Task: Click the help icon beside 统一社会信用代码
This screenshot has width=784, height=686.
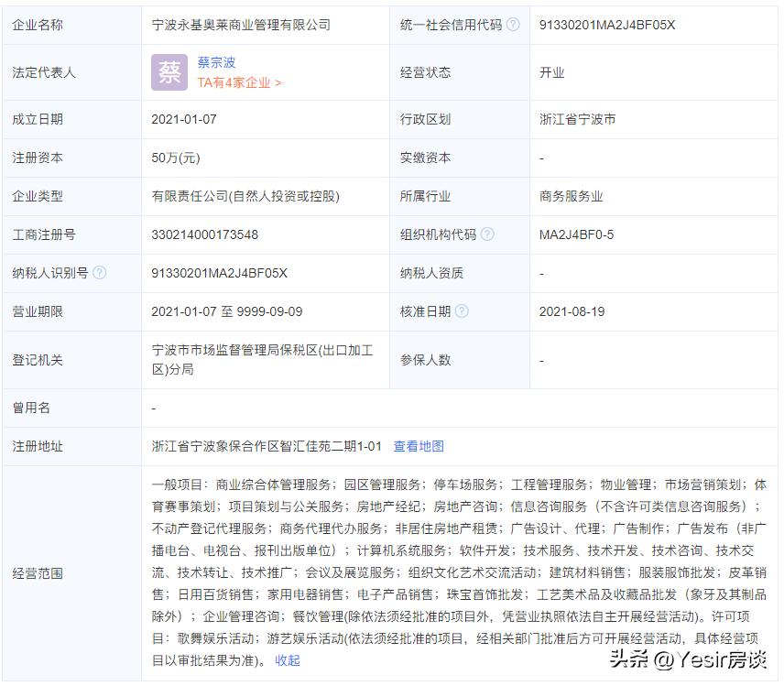Action: (511, 26)
